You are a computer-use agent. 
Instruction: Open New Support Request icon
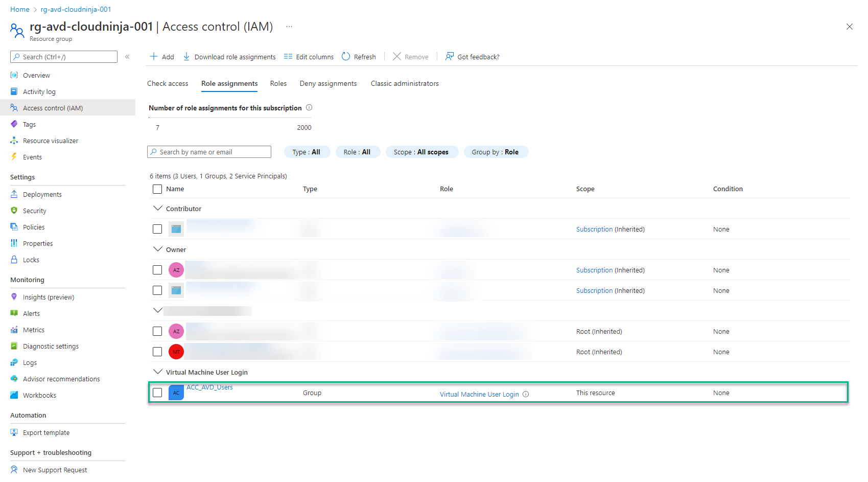[x=14, y=470]
